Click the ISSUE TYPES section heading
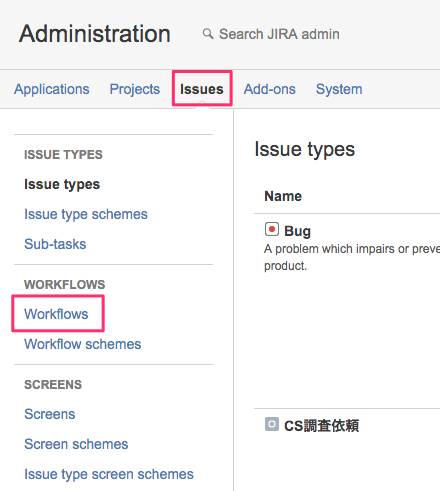The image size is (440, 491). click(63, 155)
